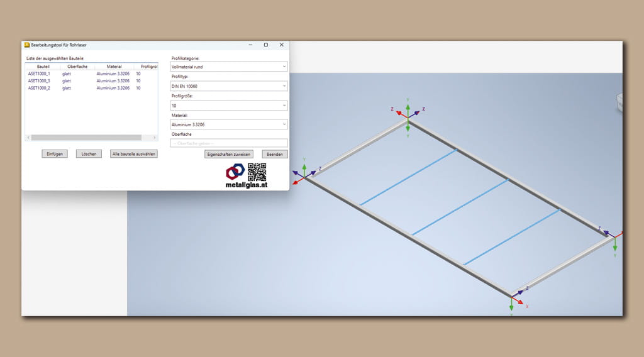
Task: Click Eigenschaften zuweisen button
Action: pyautogui.click(x=229, y=154)
